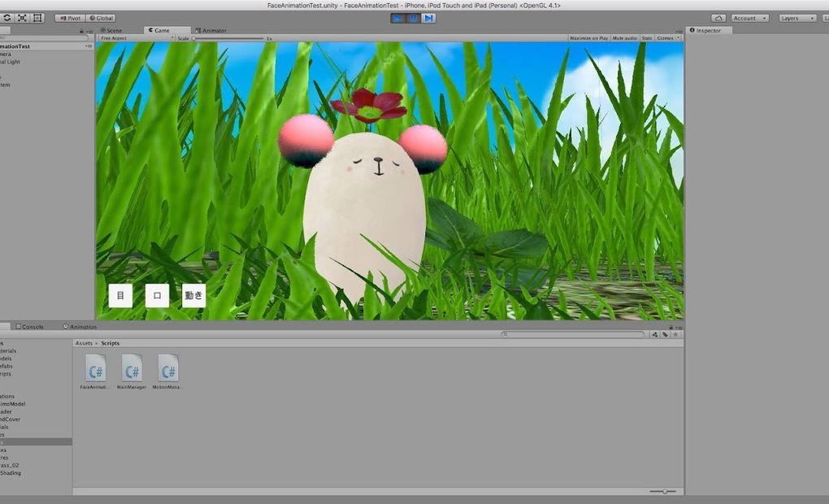
Task: Open Unity cloud services
Action: coord(718,18)
